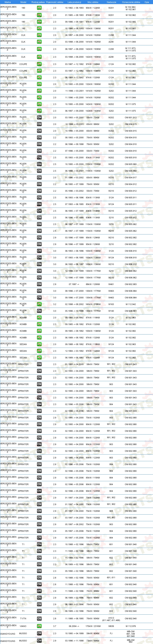The image size is (153, 644).
Task: Select power cell 160kW / 218KM
Action: (x=93, y=304)
